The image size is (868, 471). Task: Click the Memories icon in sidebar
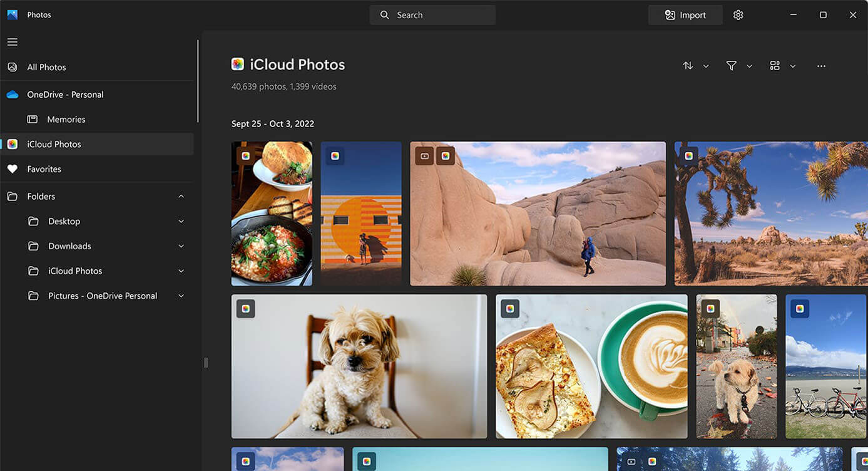(x=32, y=119)
